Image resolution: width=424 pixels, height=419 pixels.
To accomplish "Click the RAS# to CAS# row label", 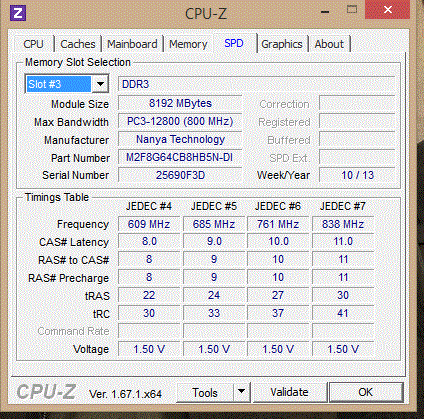I will pos(74,260).
